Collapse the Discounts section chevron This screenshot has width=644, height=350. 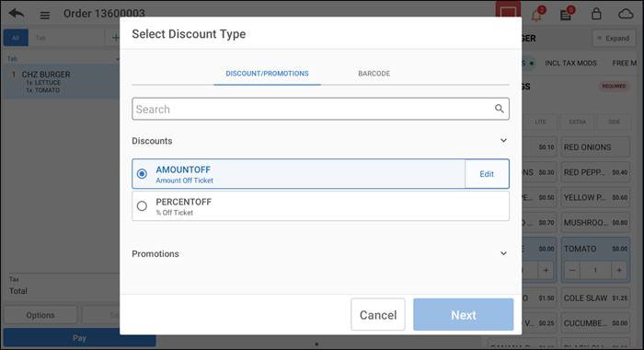pyautogui.click(x=503, y=141)
